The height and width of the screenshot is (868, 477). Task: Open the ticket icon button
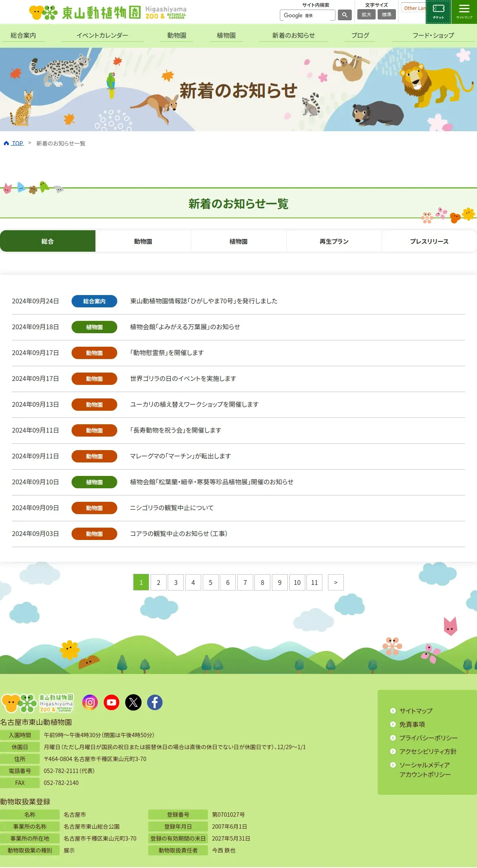[438, 12]
